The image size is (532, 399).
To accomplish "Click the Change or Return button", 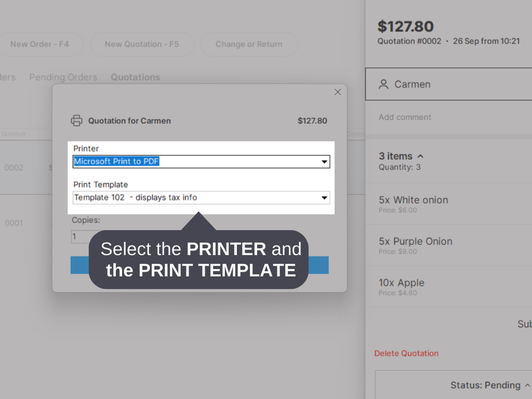I will (249, 44).
